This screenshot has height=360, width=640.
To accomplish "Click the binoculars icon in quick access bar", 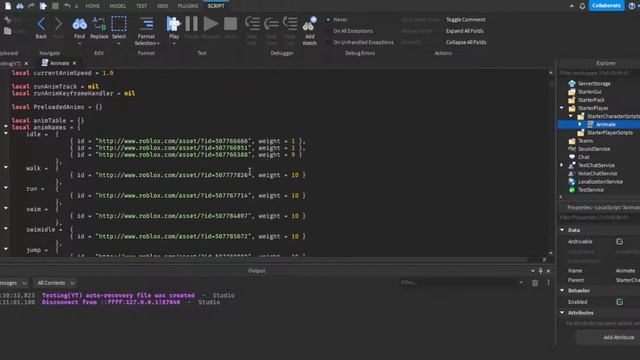I will click(x=20, y=6).
